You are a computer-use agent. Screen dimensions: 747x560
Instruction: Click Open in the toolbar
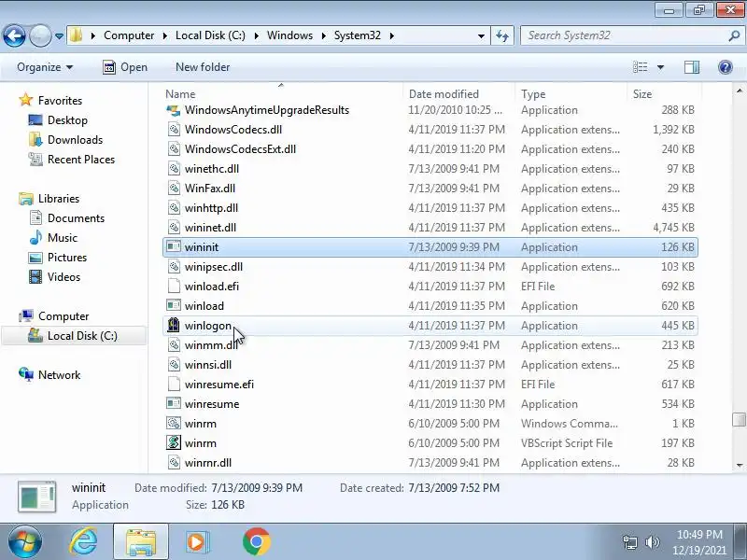coord(125,67)
